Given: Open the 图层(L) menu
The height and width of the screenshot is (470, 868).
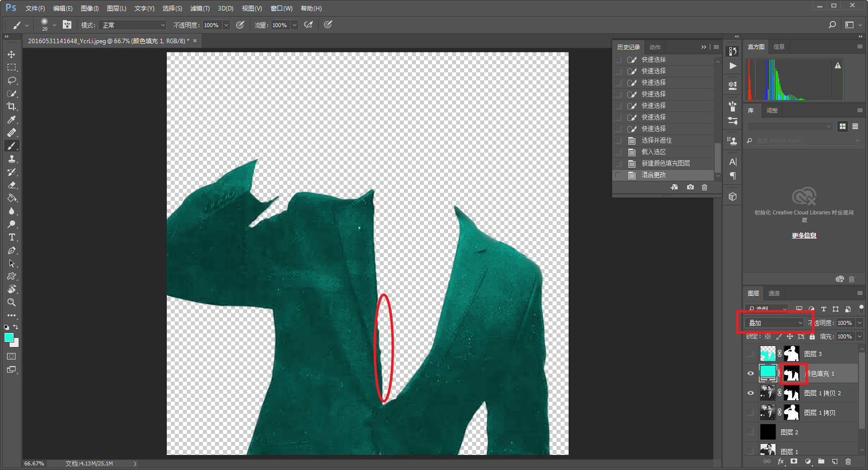Looking at the screenshot, I should click(117, 9).
